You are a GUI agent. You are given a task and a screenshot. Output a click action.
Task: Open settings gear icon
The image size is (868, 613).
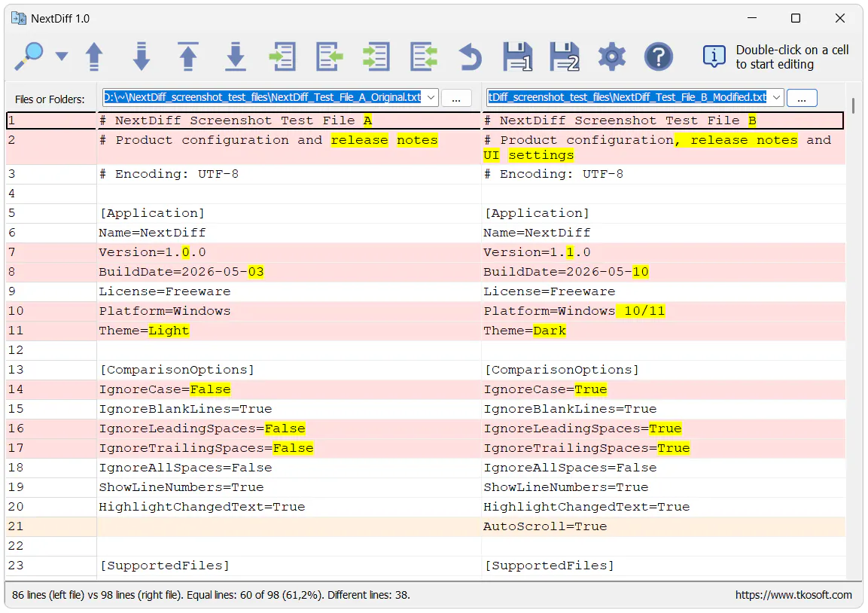coord(612,56)
